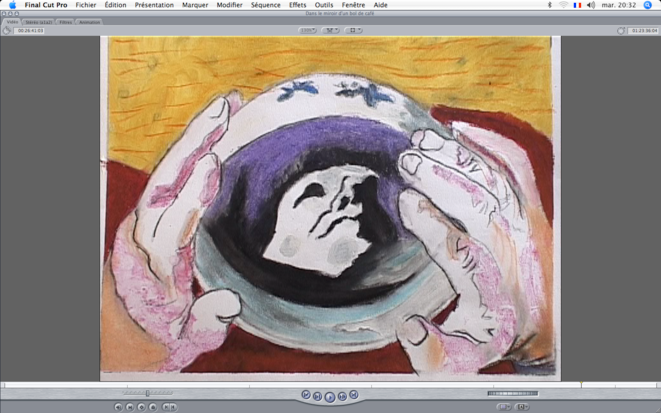The width and height of the screenshot is (661, 413).
Task: Click the clock showing mar. 20:32
Action: pyautogui.click(x=618, y=5)
